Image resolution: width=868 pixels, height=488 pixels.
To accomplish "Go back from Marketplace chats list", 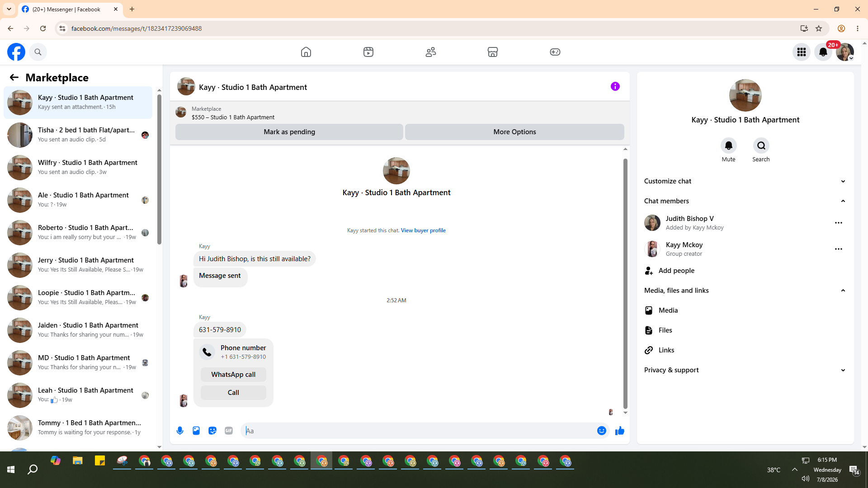I will pyautogui.click(x=14, y=77).
